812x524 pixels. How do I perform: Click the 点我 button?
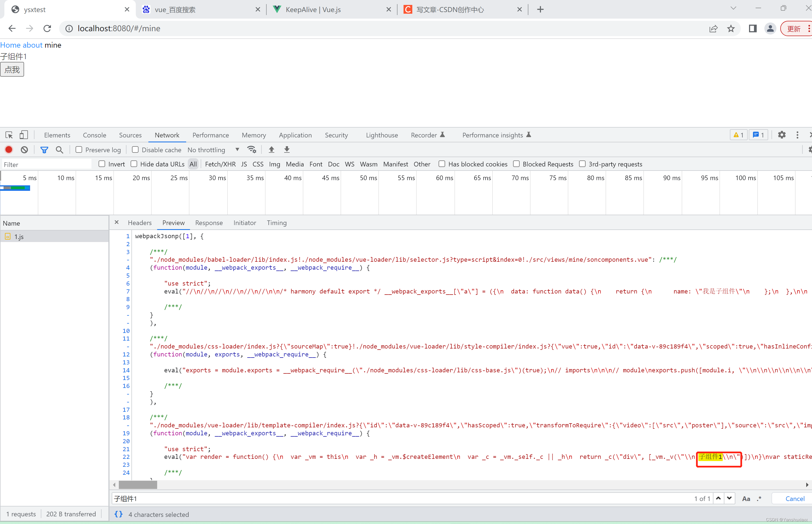click(x=12, y=70)
